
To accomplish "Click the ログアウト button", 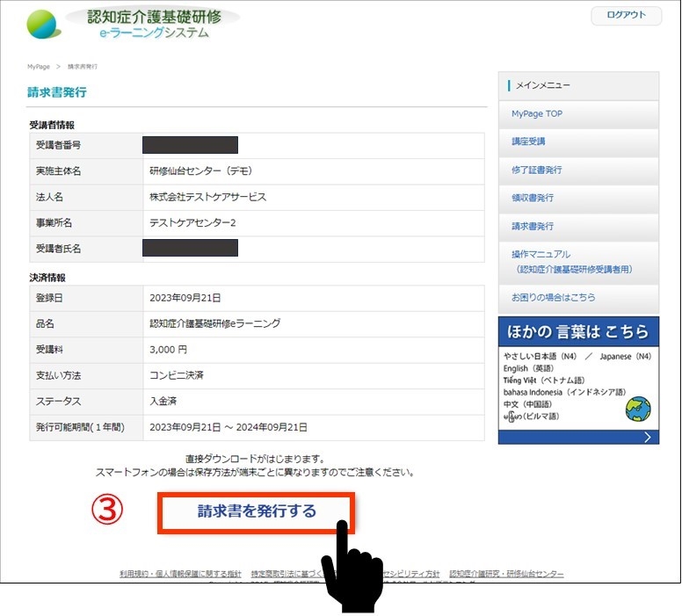I will tap(627, 16).
